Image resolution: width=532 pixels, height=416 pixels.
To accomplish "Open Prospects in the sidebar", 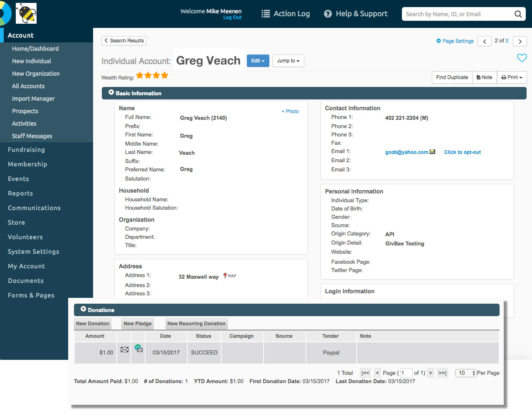I will 25,111.
